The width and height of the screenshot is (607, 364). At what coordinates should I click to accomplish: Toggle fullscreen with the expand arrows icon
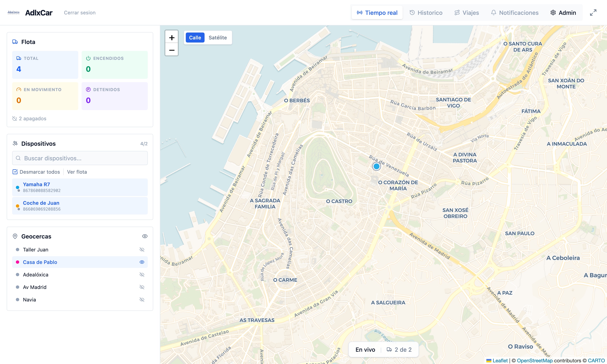tap(593, 13)
